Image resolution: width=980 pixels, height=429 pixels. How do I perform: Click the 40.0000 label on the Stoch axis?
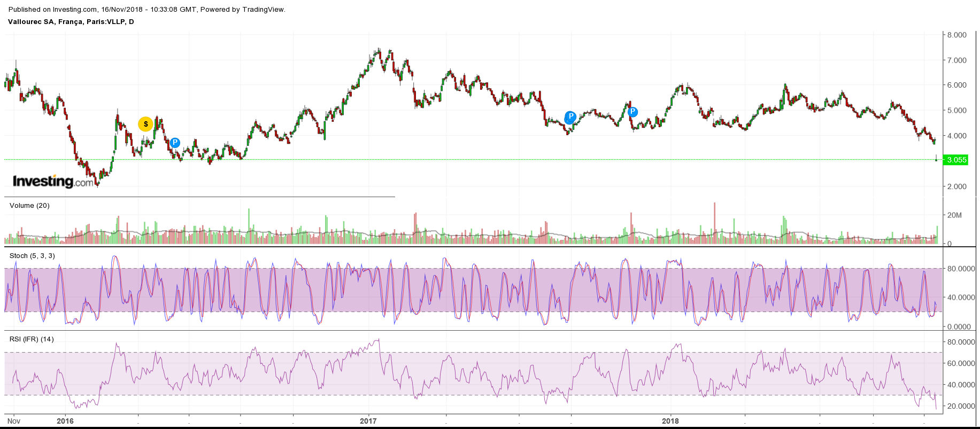click(961, 298)
